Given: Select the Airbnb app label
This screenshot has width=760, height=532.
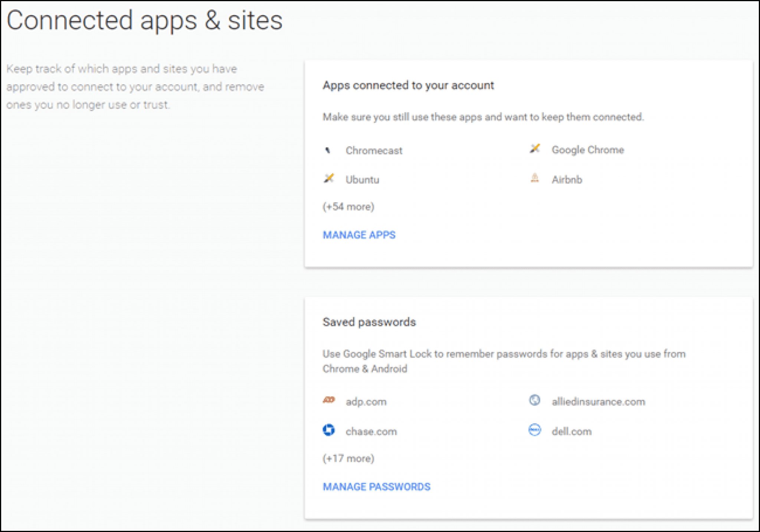Looking at the screenshot, I should pos(567,180).
